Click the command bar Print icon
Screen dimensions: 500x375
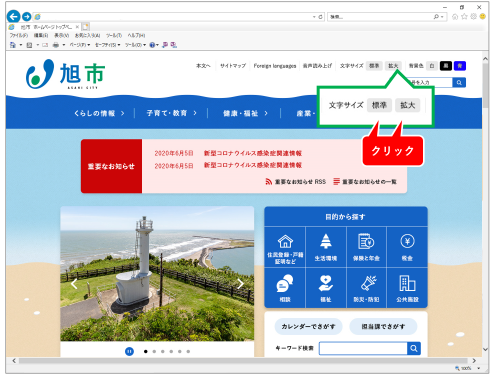point(56,45)
